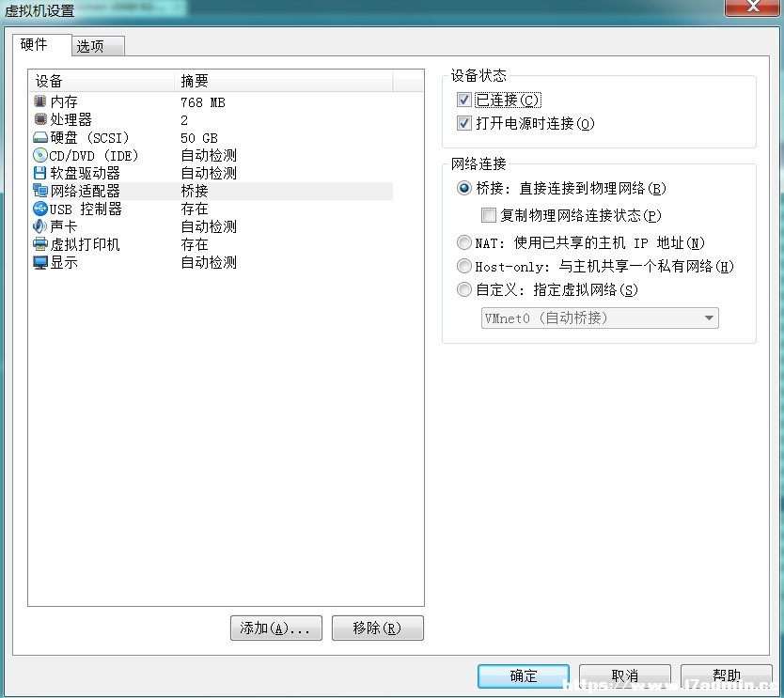
Task: Click the 帮助 help button
Action: tap(727, 676)
